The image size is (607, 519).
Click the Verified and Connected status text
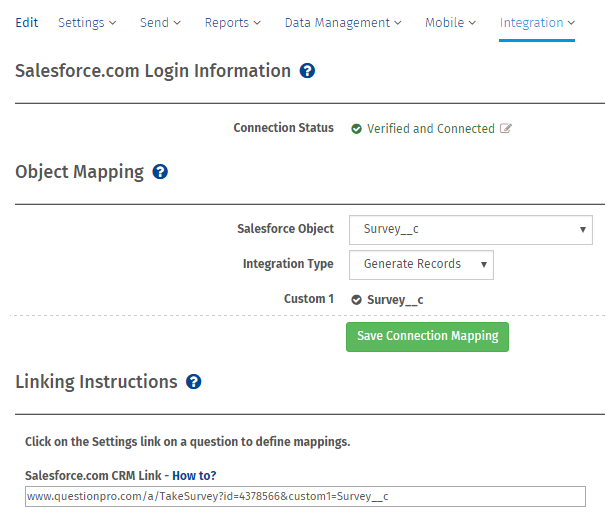pyautogui.click(x=431, y=128)
